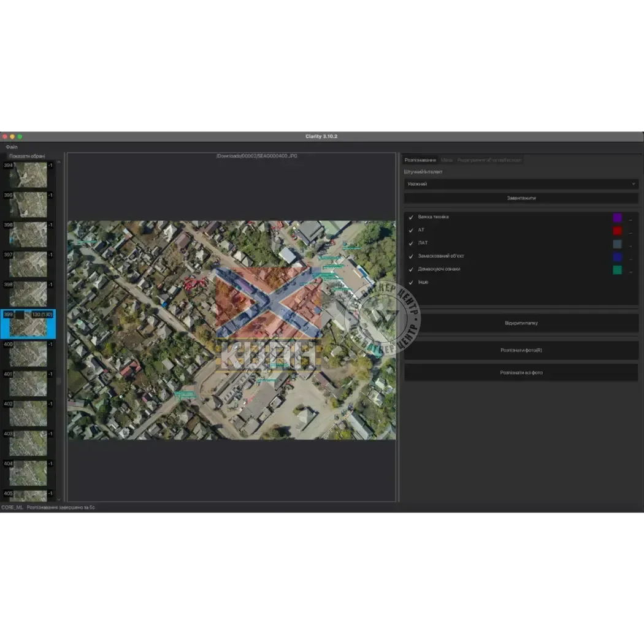
Task: Click the ellipsis button beside Важка техніка
Action: [631, 218]
